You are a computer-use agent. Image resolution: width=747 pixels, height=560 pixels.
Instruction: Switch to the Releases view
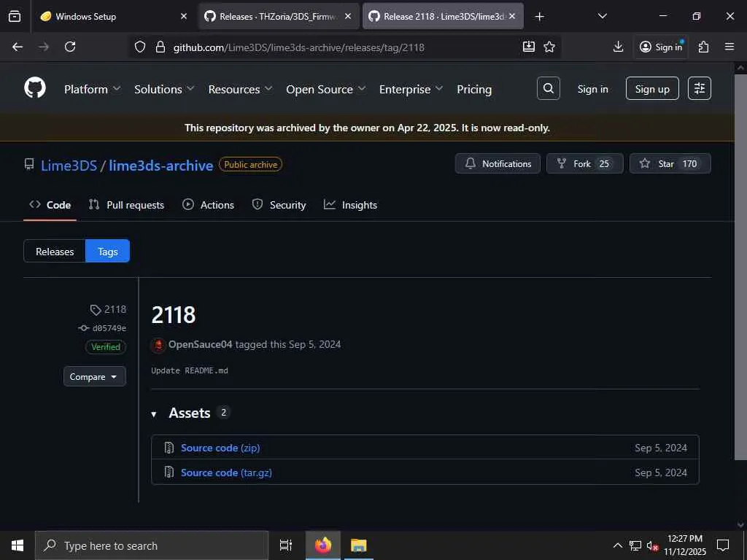[54, 251]
